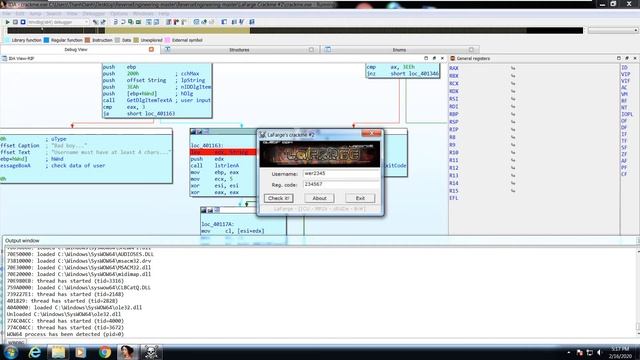This screenshot has height=360, width=640.
Task: Pause the debugged process
Action: click(x=15, y=22)
